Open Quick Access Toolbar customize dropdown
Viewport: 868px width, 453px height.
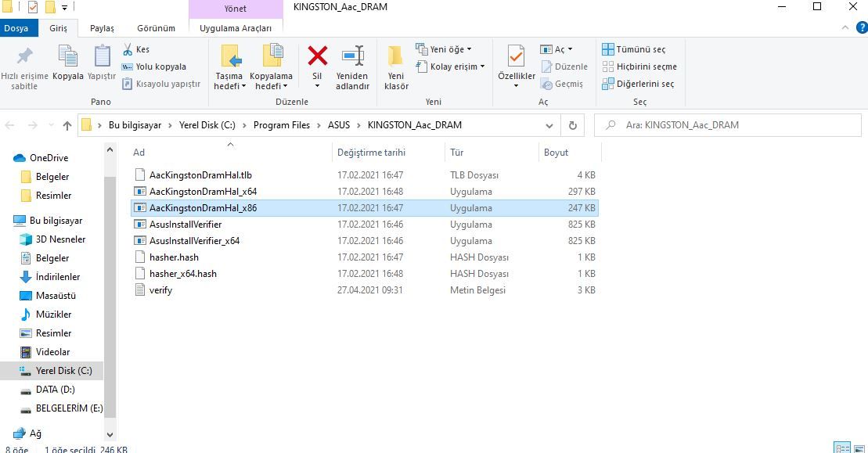pos(65,8)
